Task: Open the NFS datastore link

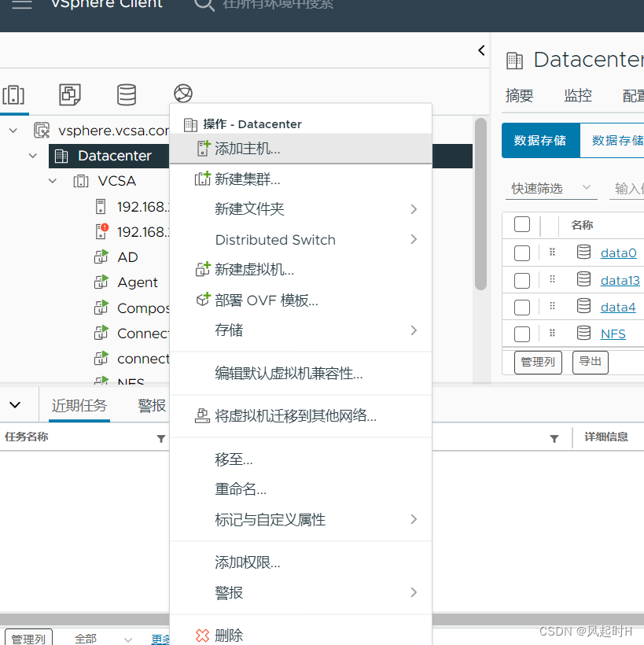Action: [x=613, y=334]
